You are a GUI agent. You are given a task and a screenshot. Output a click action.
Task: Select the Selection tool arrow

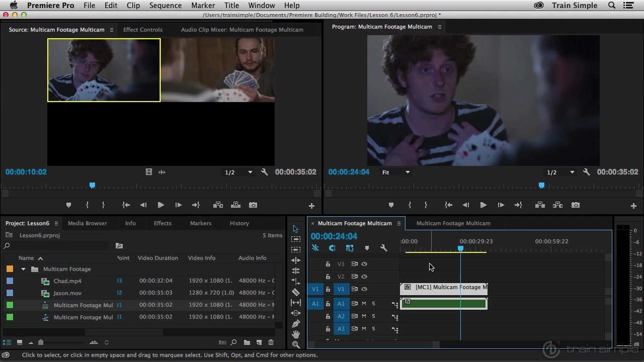296,229
